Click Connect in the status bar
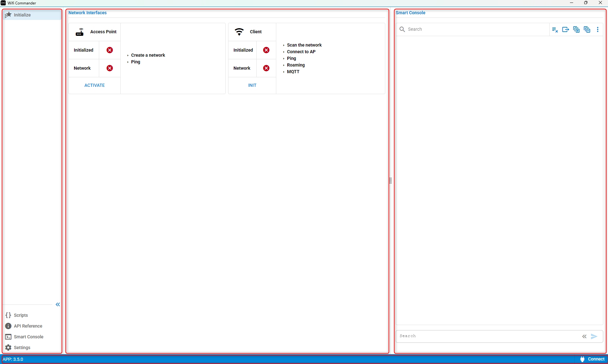Image resolution: width=608 pixels, height=364 pixels. click(592, 359)
